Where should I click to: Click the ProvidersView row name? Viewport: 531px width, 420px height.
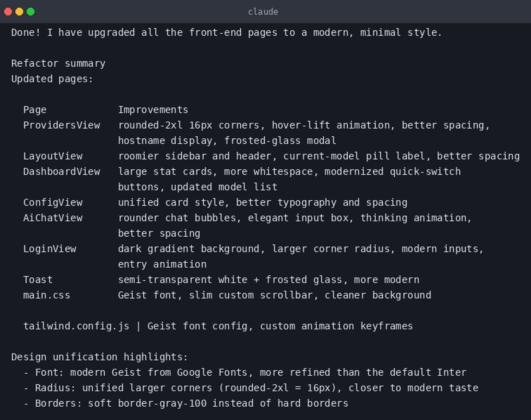click(62, 125)
